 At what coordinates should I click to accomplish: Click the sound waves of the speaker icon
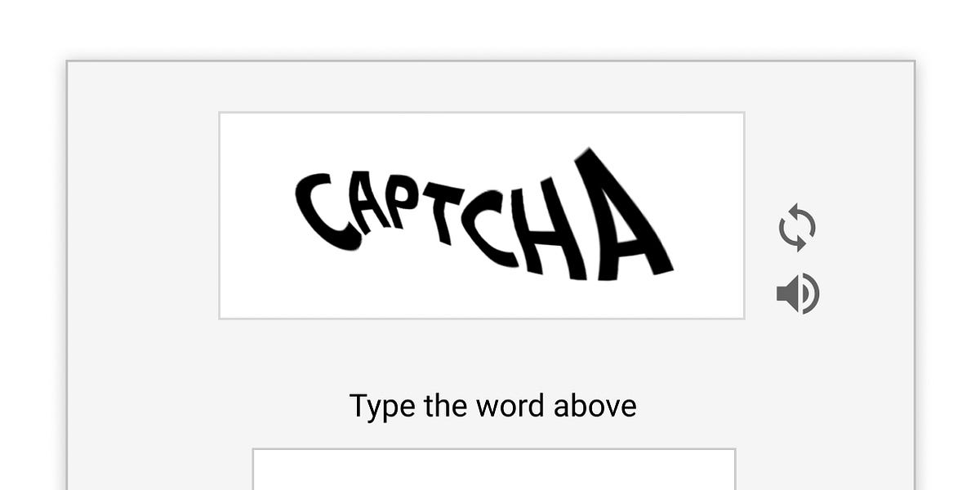(810, 294)
